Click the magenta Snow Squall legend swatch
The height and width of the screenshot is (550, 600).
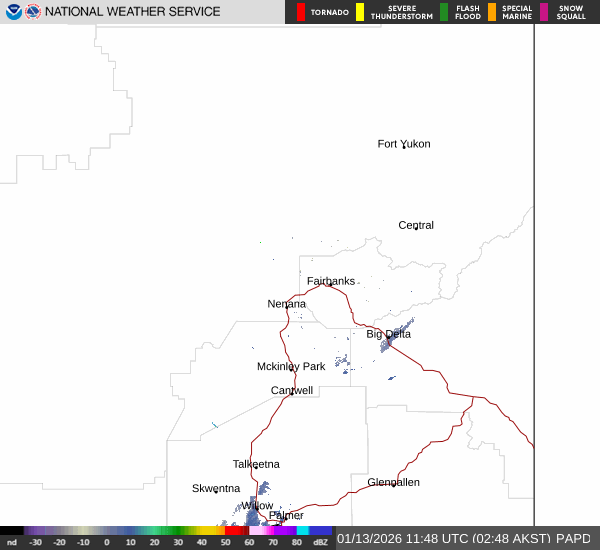pos(544,12)
